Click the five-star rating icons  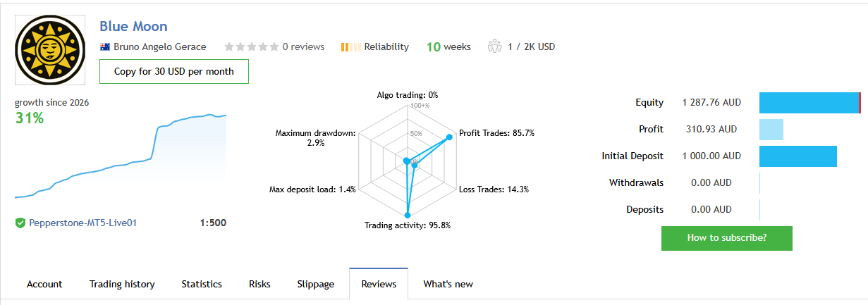pyautogui.click(x=251, y=47)
